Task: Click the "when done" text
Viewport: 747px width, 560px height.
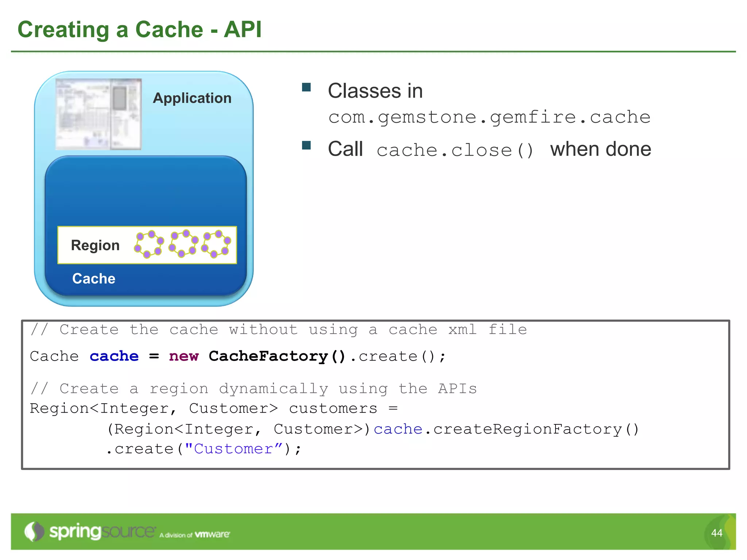Action: [601, 149]
